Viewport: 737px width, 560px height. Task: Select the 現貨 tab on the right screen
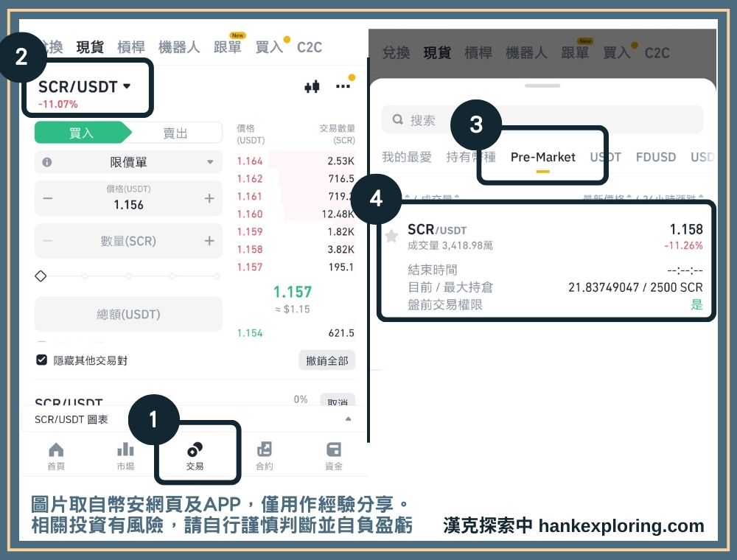437,52
